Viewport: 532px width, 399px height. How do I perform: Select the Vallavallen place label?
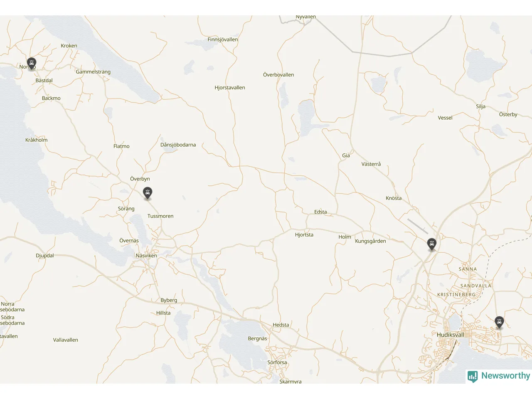pyautogui.click(x=66, y=340)
